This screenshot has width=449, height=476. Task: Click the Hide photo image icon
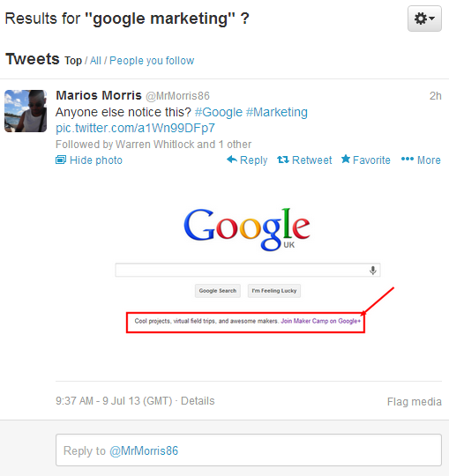click(x=61, y=160)
